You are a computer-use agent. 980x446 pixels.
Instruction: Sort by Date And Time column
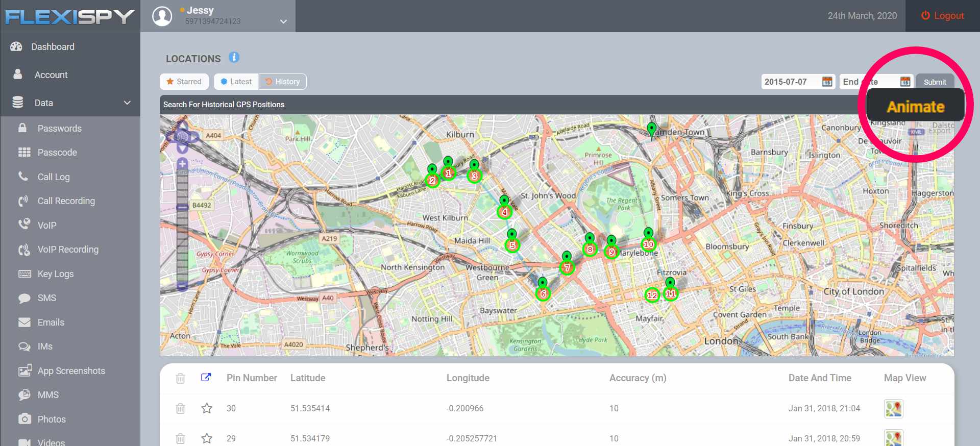click(x=820, y=378)
